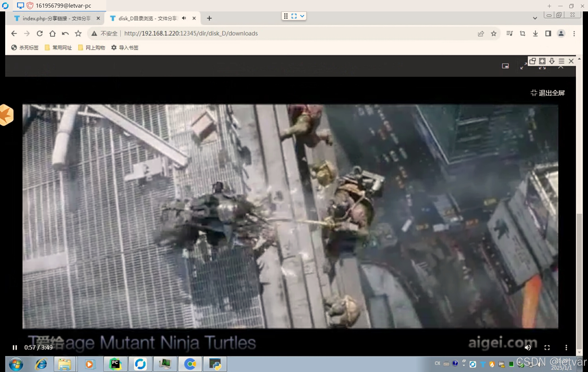Click the remote session computer monitor icon
This screenshot has height=372, width=588.
tap(20, 5)
